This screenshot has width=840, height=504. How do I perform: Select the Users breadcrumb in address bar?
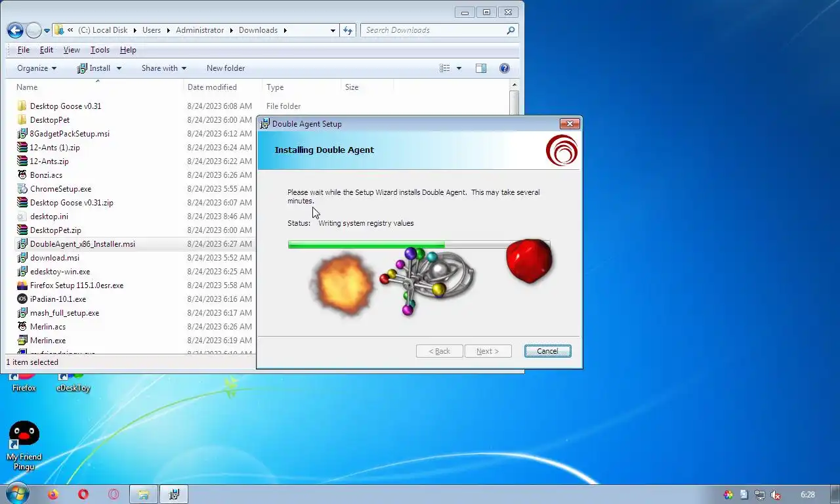pos(152,30)
